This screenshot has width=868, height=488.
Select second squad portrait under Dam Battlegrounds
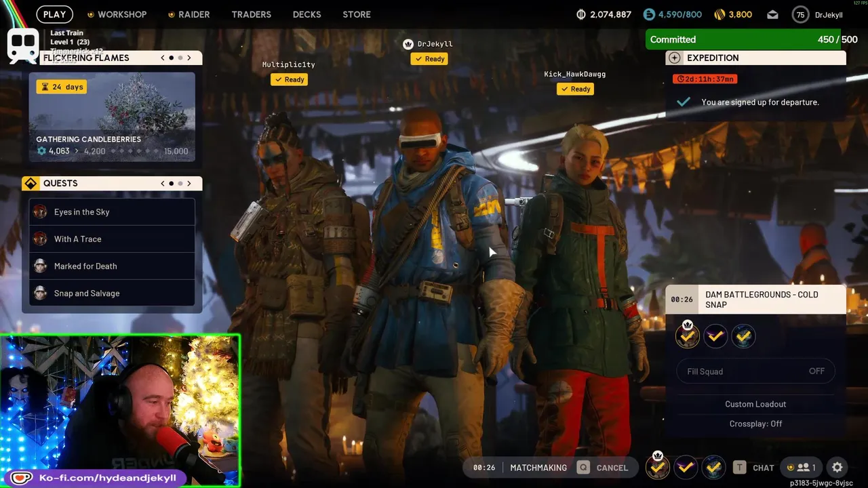(x=715, y=335)
